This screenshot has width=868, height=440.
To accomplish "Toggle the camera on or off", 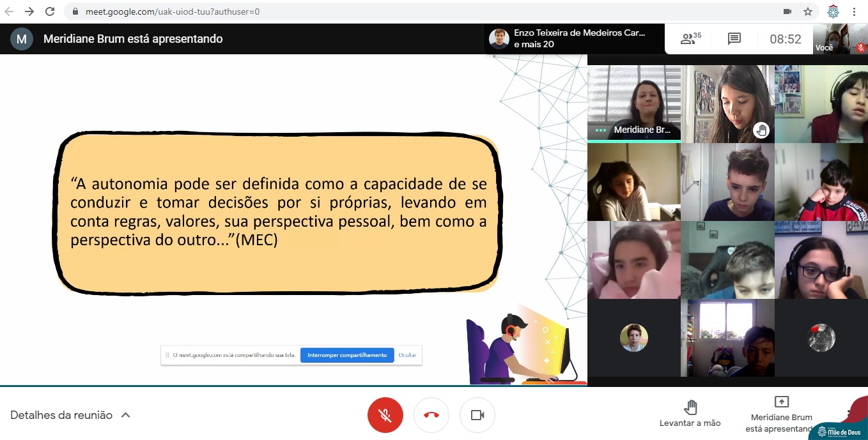I will click(477, 415).
